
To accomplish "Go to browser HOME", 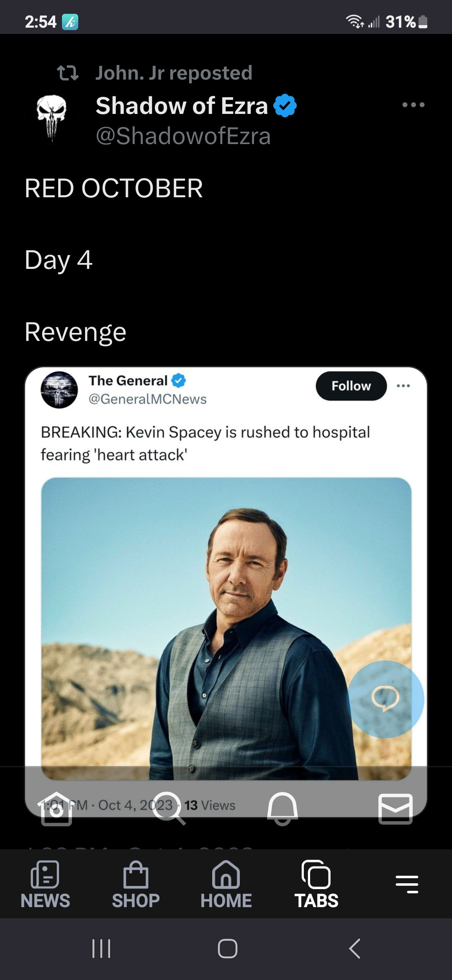I will (x=226, y=885).
